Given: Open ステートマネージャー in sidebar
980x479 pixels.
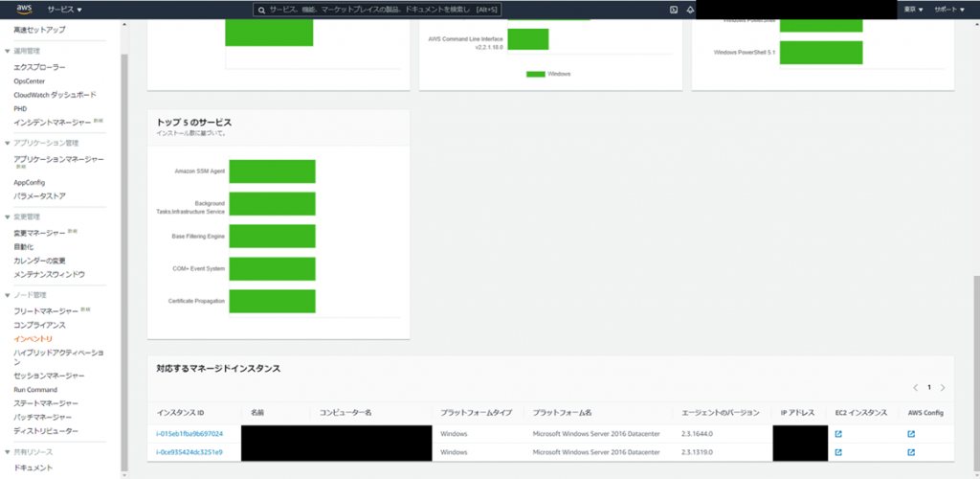Looking at the screenshot, I should 46,403.
